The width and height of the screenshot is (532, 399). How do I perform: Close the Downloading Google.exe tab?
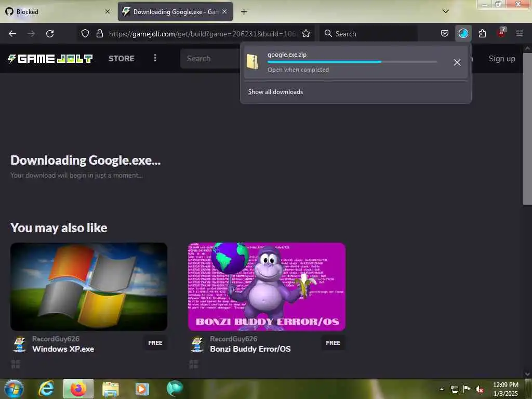(224, 11)
